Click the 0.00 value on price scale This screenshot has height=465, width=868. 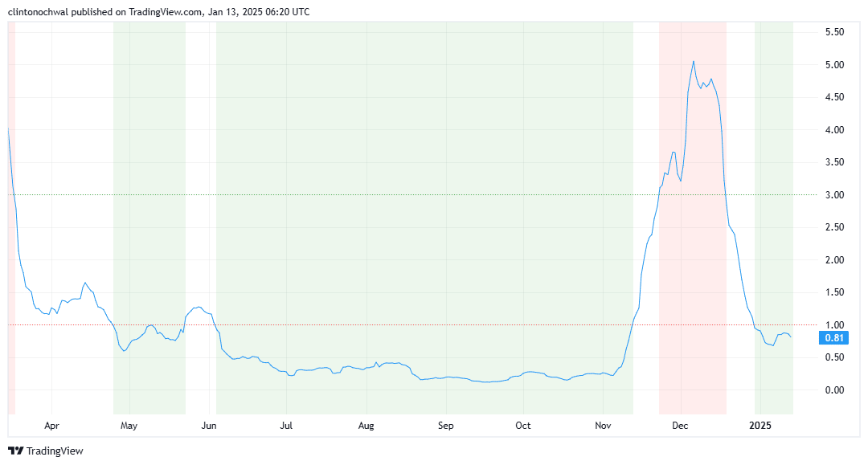pos(834,390)
